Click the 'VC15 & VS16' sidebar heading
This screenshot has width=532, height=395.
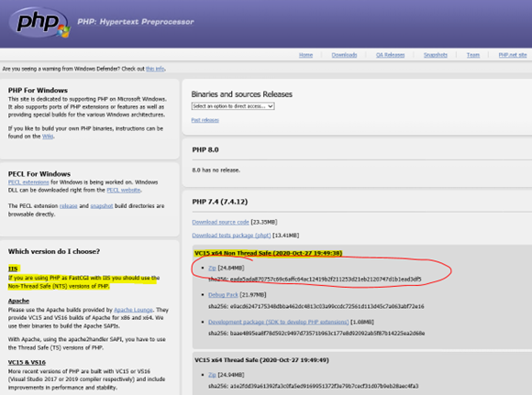coord(27,362)
